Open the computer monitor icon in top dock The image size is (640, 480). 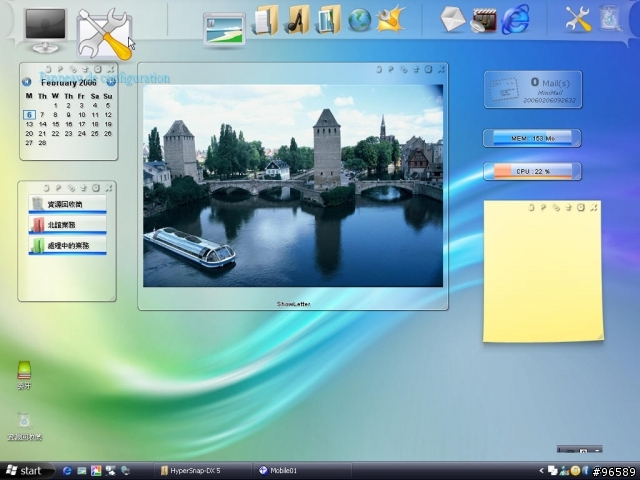45,29
